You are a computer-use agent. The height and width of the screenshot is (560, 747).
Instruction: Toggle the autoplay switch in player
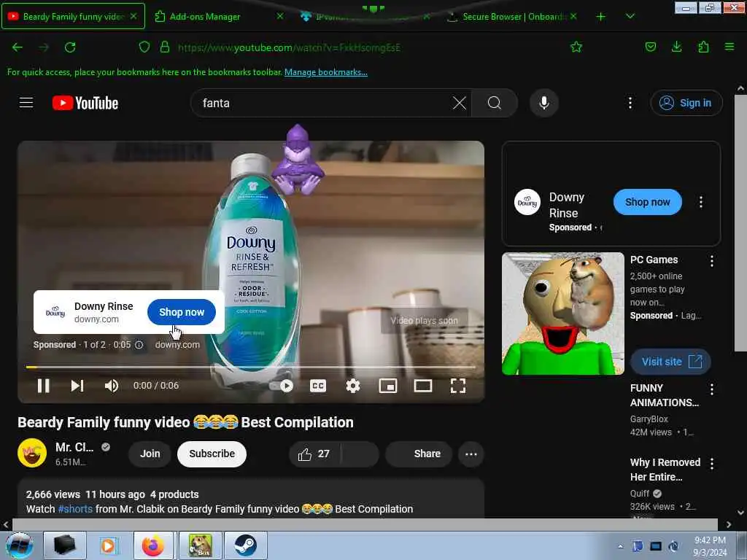282,386
